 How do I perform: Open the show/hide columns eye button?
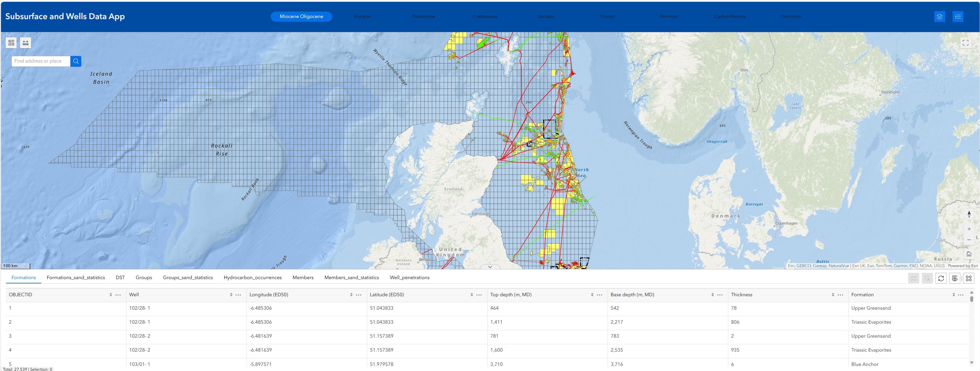pyautogui.click(x=955, y=278)
